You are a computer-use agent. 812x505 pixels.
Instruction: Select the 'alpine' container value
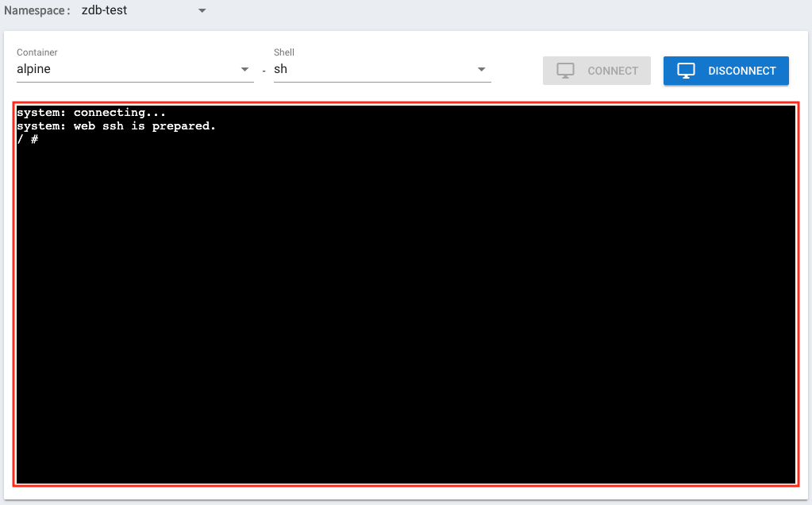(x=33, y=69)
